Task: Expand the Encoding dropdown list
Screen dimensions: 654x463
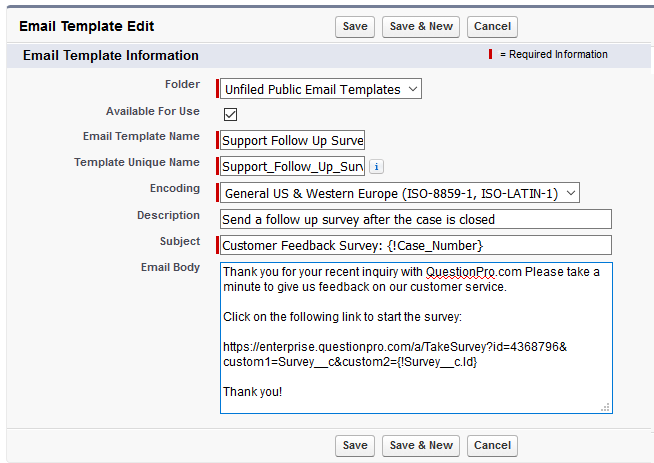Action: click(399, 193)
